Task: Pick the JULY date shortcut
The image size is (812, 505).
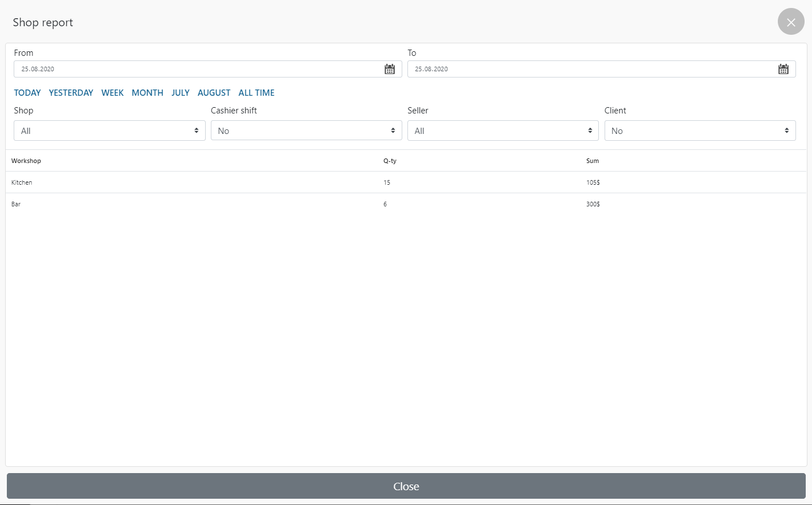Action: point(180,93)
